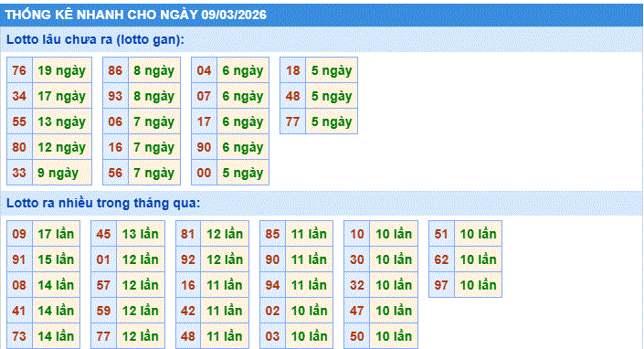Click lotto number 76 in the gan table
Viewport: 644px width, 349px height.
pyautogui.click(x=19, y=70)
